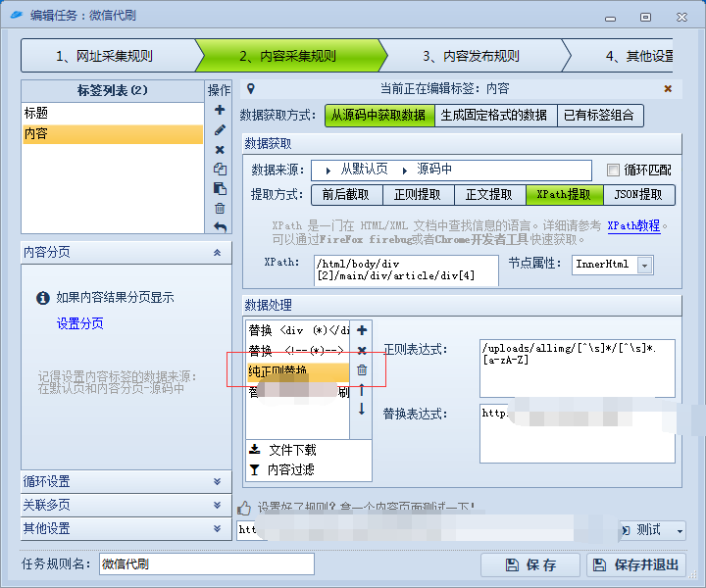This screenshot has width=706, height=588.
Task: Choose 生成固定格式的数据 data mode
Action: (494, 115)
